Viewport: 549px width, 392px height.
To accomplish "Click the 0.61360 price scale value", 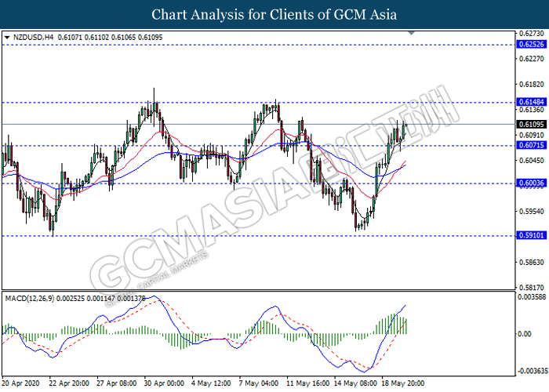I will (531, 110).
